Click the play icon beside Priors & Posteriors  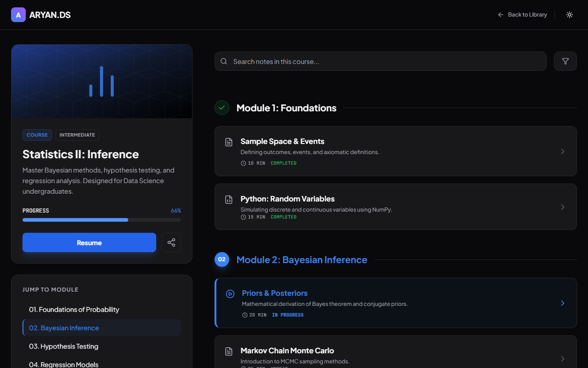click(230, 293)
